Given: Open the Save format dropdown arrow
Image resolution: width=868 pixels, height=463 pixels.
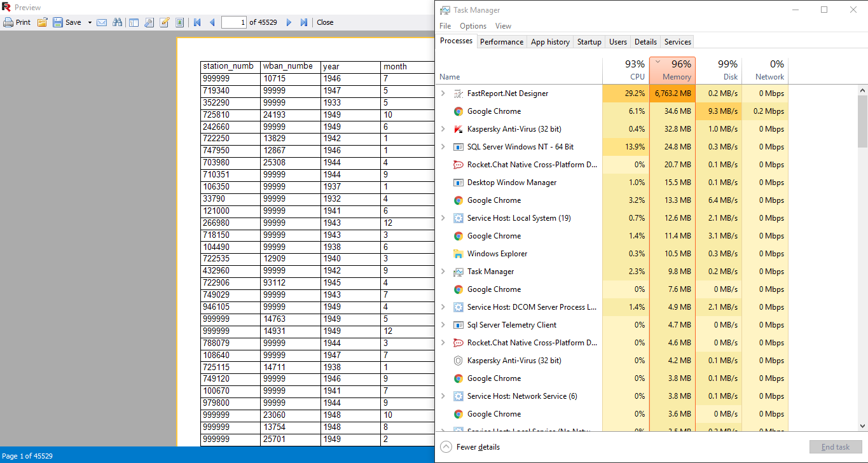Looking at the screenshot, I should [x=90, y=22].
